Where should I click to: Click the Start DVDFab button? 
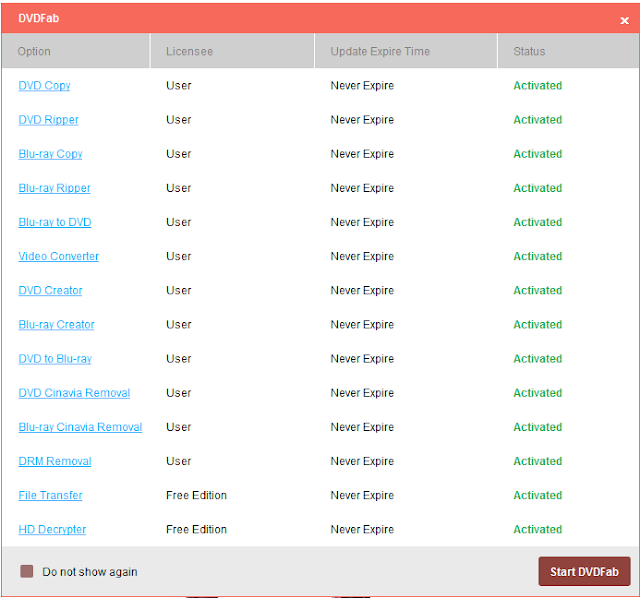584,571
